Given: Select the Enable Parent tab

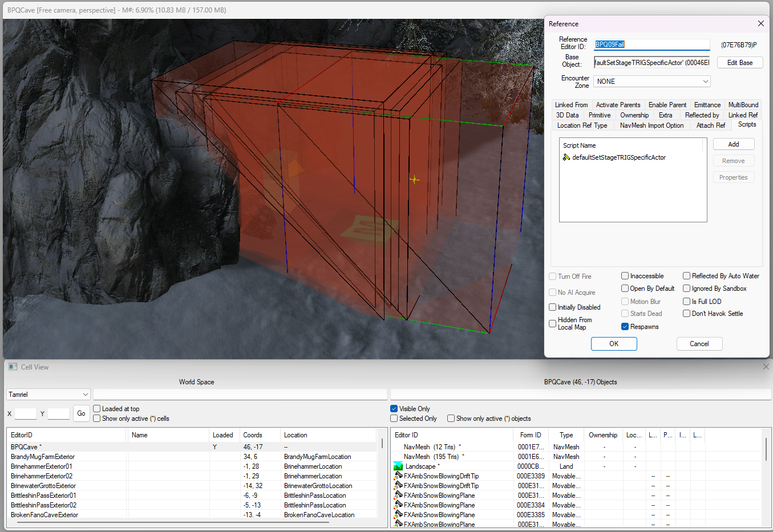Looking at the screenshot, I should [667, 105].
